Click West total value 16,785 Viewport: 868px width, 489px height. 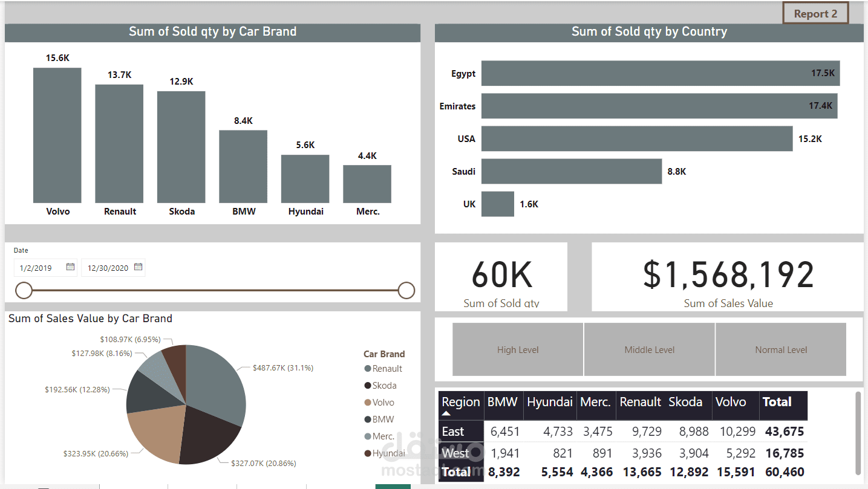click(x=785, y=453)
